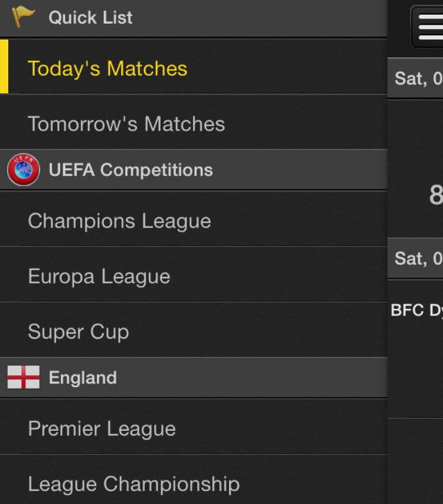
Task: Click the yellow Quick List flag icon
Action: coord(24,17)
